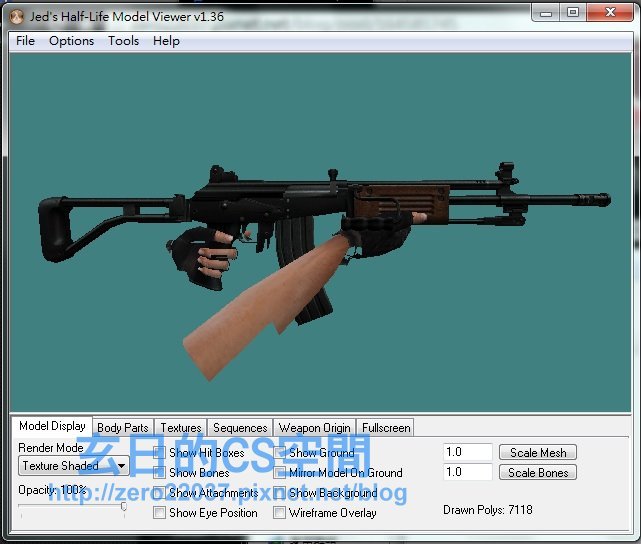
Task: Switch to the Textures tab
Action: (x=181, y=428)
